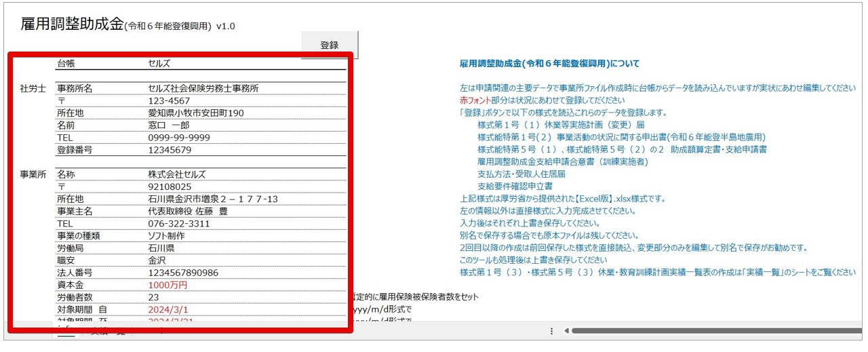Viewport: 868px width, 352px height.
Task: Select the 名称 label cell
Action: click(x=66, y=174)
